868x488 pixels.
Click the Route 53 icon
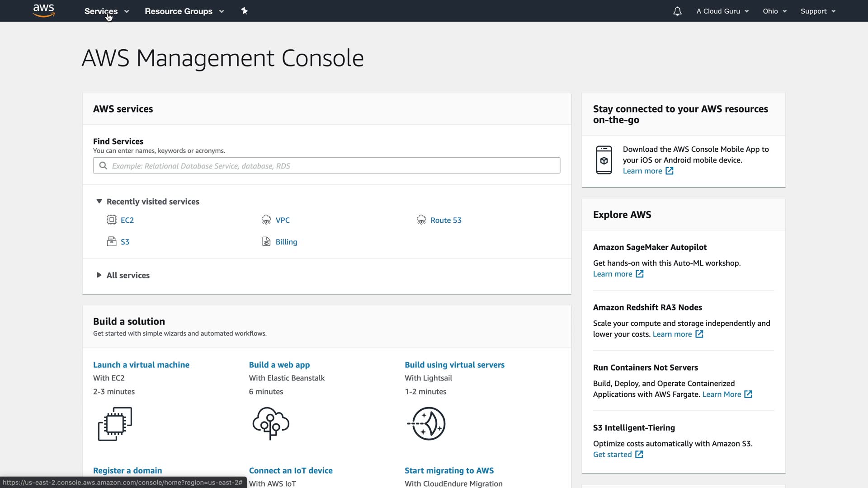[421, 220]
